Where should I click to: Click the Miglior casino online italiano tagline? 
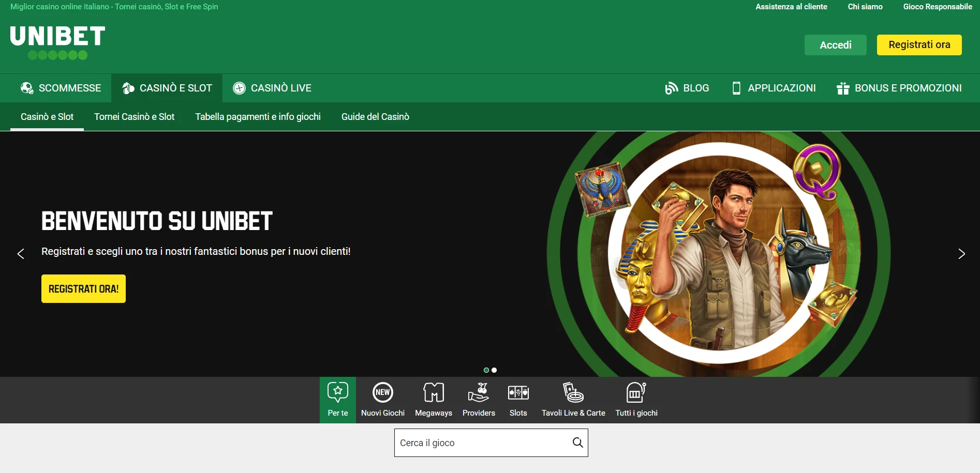[x=114, y=7]
